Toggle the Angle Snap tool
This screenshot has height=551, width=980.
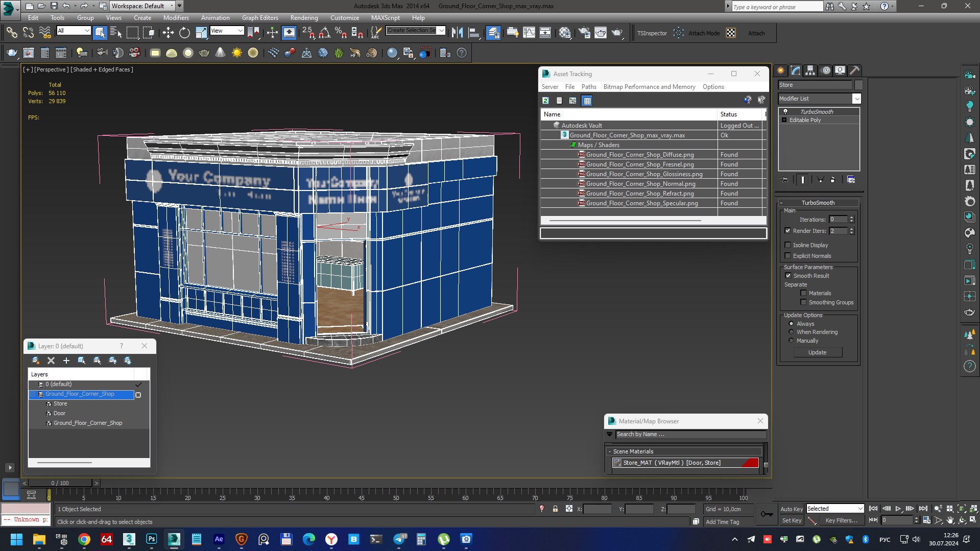coord(324,33)
